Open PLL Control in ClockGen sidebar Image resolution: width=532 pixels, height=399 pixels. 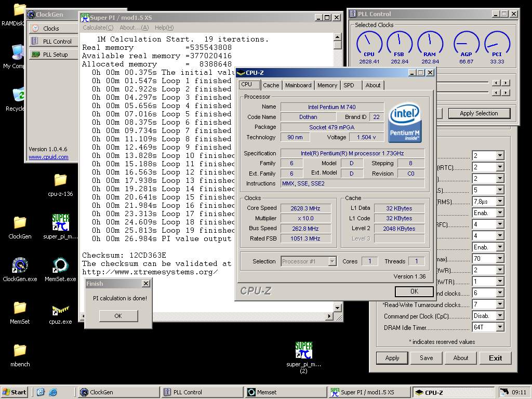tap(54, 42)
